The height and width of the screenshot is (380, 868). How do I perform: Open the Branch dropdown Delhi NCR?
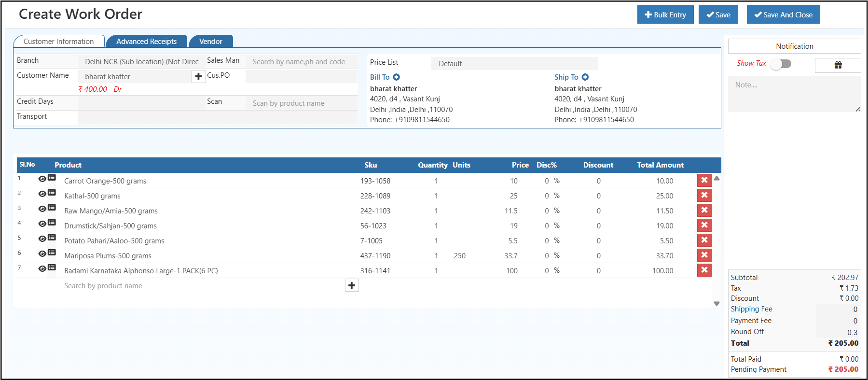pyautogui.click(x=141, y=61)
